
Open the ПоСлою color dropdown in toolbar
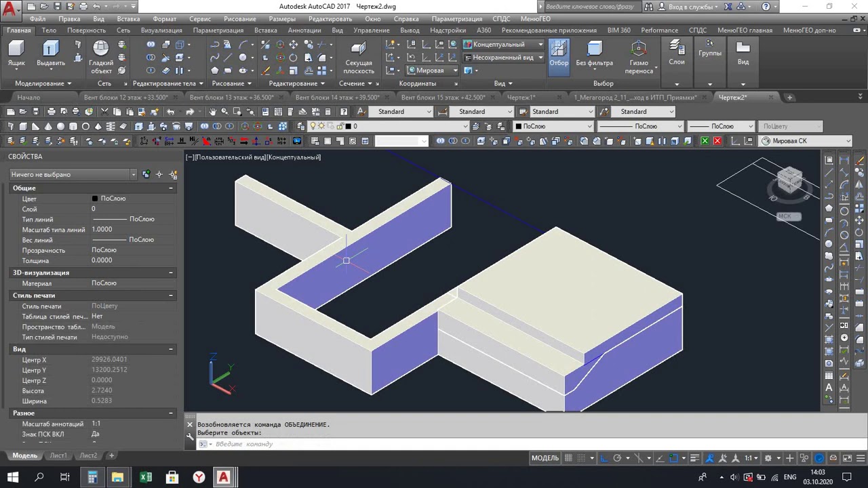pyautogui.click(x=553, y=126)
